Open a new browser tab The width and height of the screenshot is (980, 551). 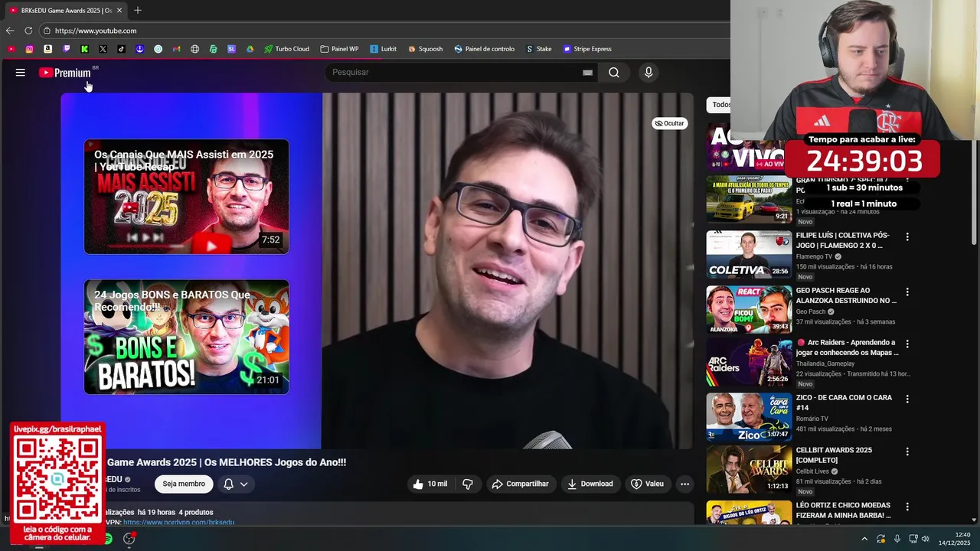(x=138, y=11)
